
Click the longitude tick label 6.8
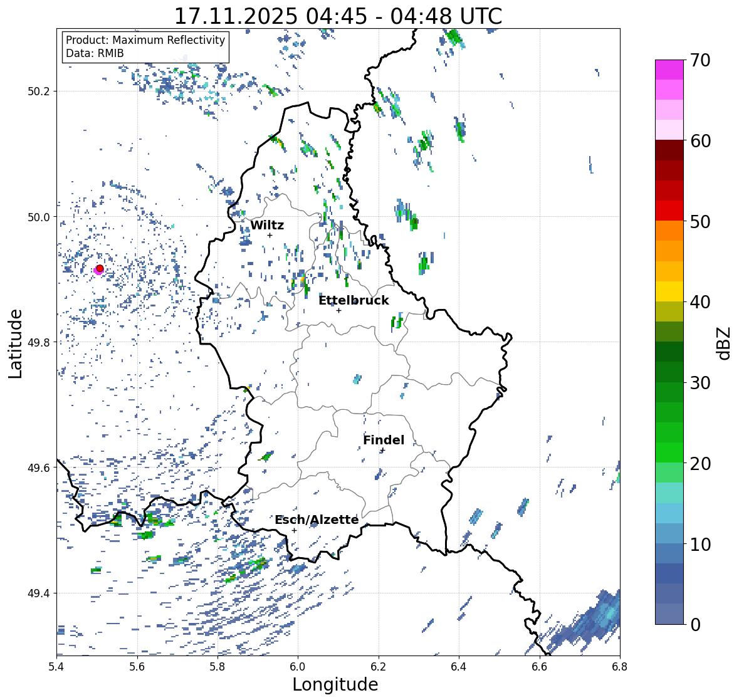(620, 666)
